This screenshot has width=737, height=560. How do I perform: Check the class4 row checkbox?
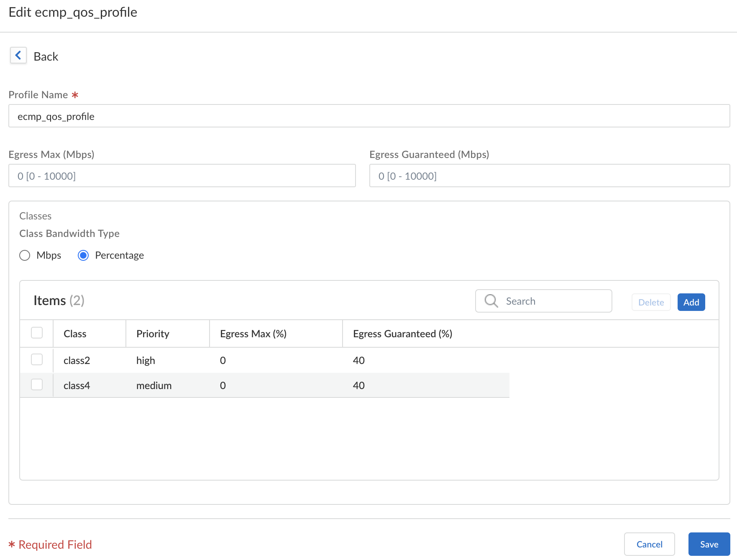[37, 385]
